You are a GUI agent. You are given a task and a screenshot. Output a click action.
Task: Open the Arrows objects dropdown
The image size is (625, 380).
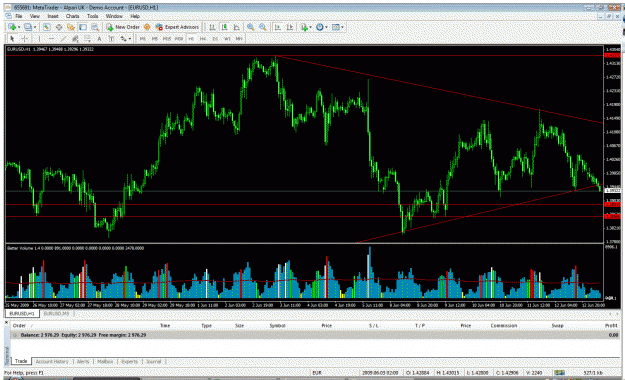click(126, 39)
